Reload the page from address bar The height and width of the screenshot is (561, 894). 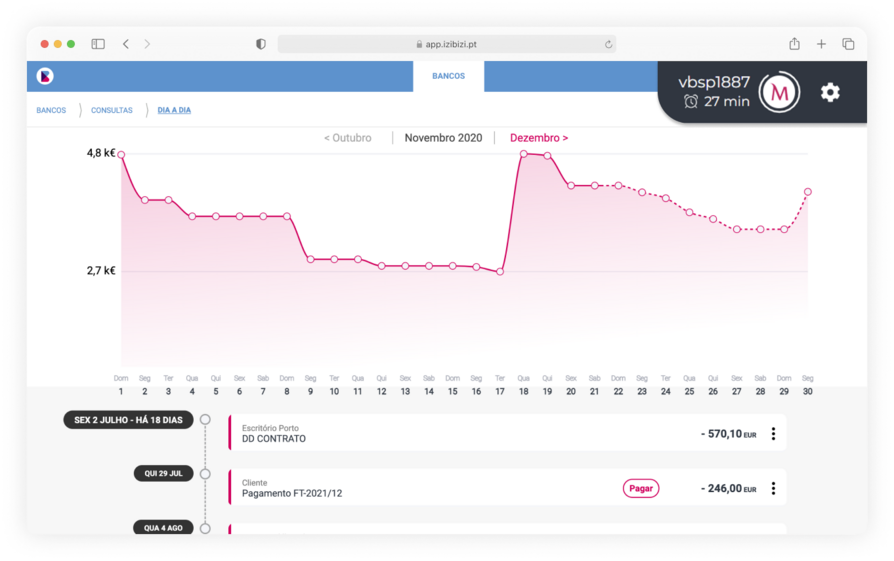pos(608,44)
